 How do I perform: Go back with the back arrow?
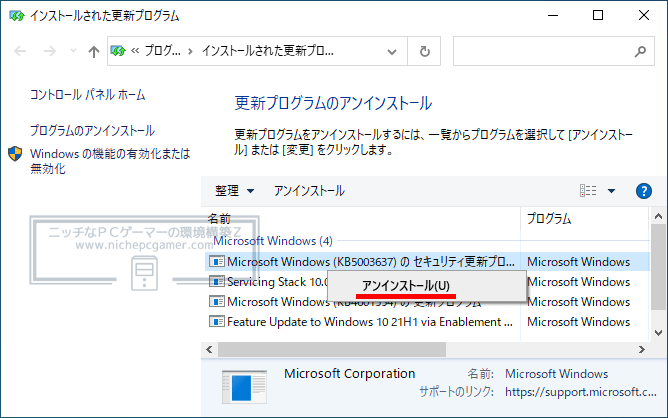coord(20,52)
